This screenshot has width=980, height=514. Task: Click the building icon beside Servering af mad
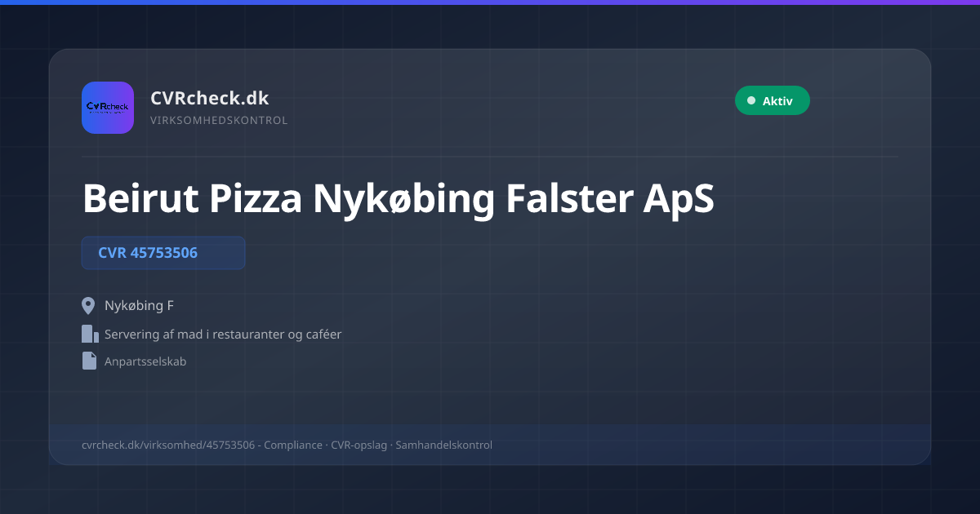click(89, 334)
